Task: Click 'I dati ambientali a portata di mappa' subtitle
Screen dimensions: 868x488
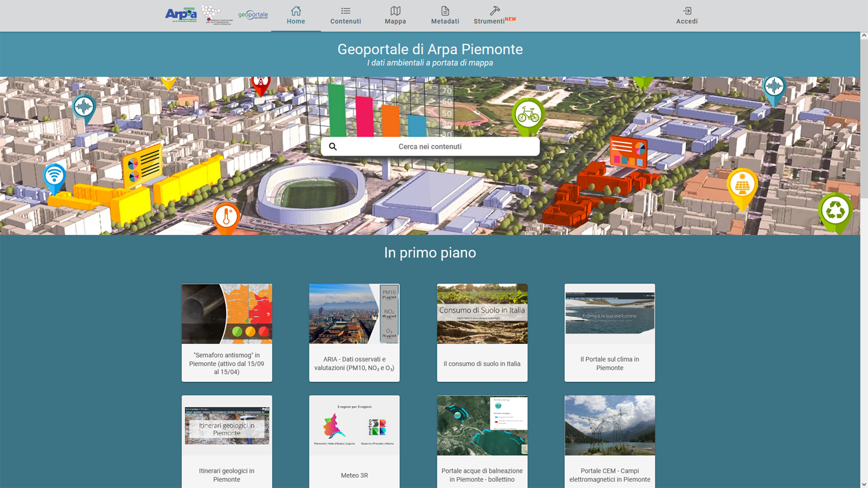Action: point(430,63)
